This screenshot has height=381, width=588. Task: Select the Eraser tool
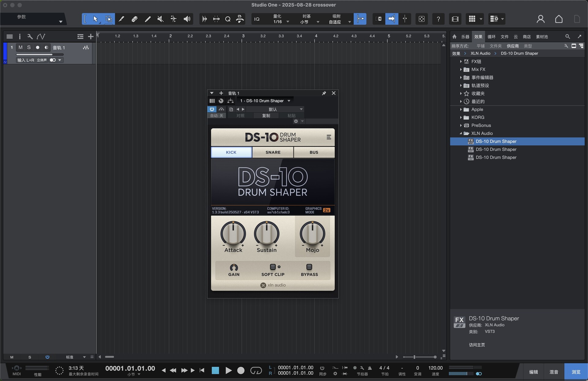pyautogui.click(x=134, y=19)
